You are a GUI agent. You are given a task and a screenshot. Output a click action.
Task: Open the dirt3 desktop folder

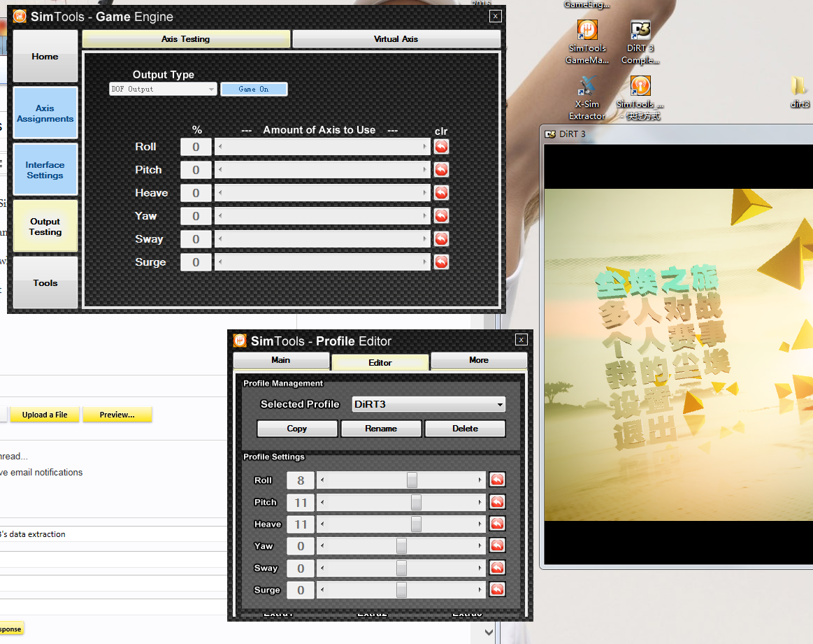800,92
